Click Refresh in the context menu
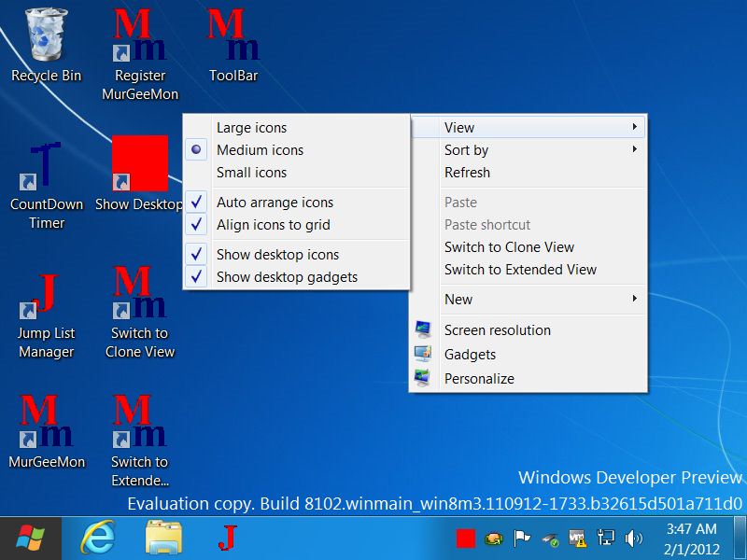 click(467, 172)
